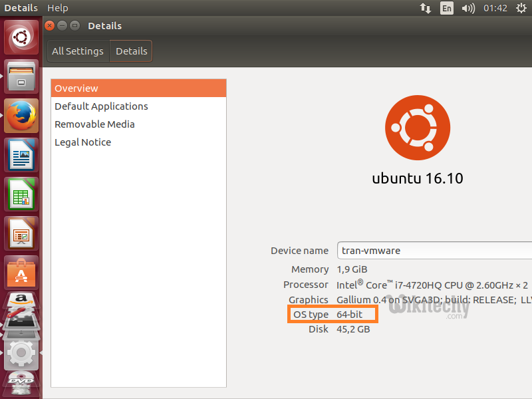Viewport: 532px width, 399px height.
Task: Open the Ubuntu Dash search launcher
Action: pyautogui.click(x=22, y=37)
